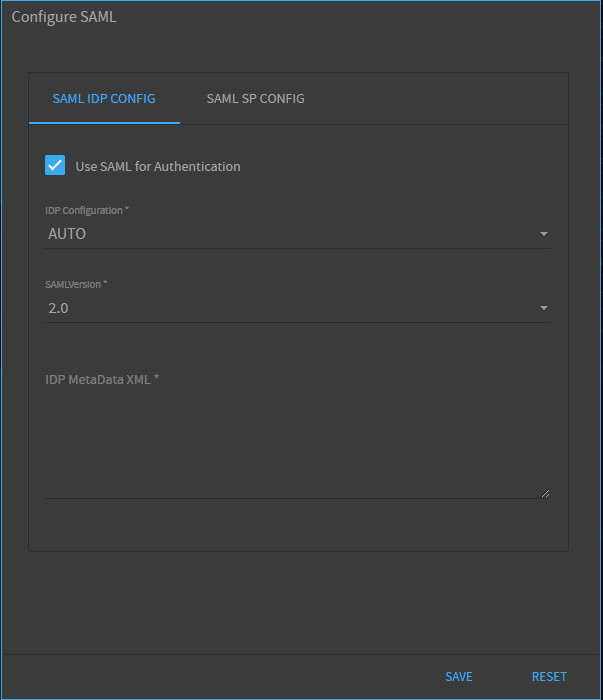The width and height of the screenshot is (603, 700).
Task: Switch to the SAML SP CONFIG tab
Action: click(255, 99)
